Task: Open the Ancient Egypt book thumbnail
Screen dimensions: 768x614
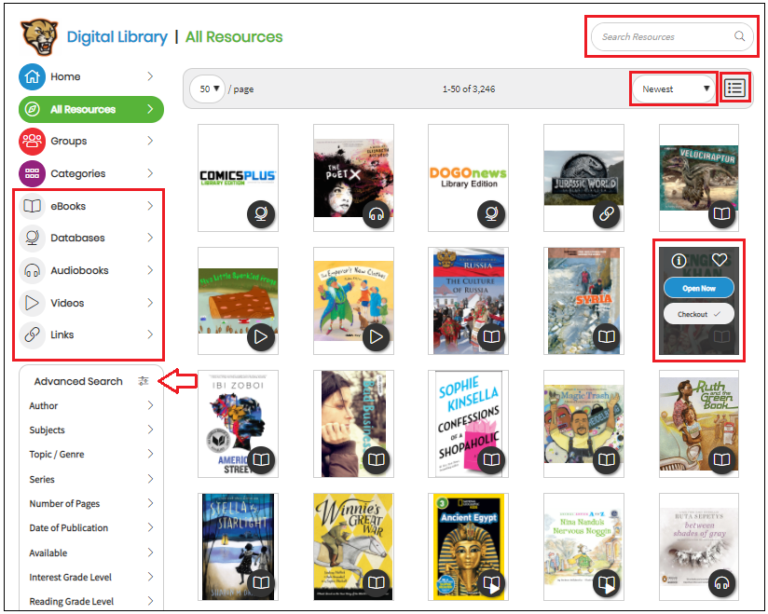Action: (468, 545)
